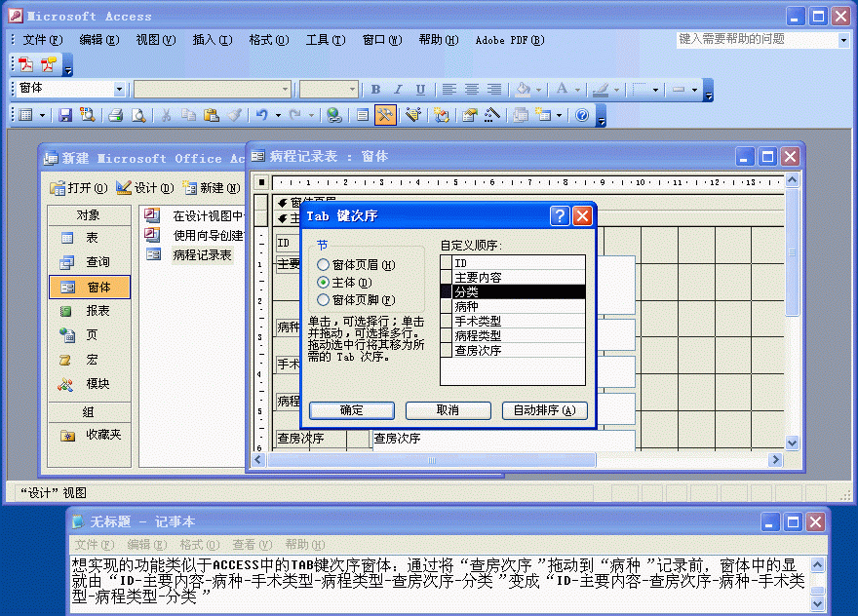Open the 视图 menu in Access
Image resolution: width=858 pixels, height=616 pixels.
(x=156, y=40)
